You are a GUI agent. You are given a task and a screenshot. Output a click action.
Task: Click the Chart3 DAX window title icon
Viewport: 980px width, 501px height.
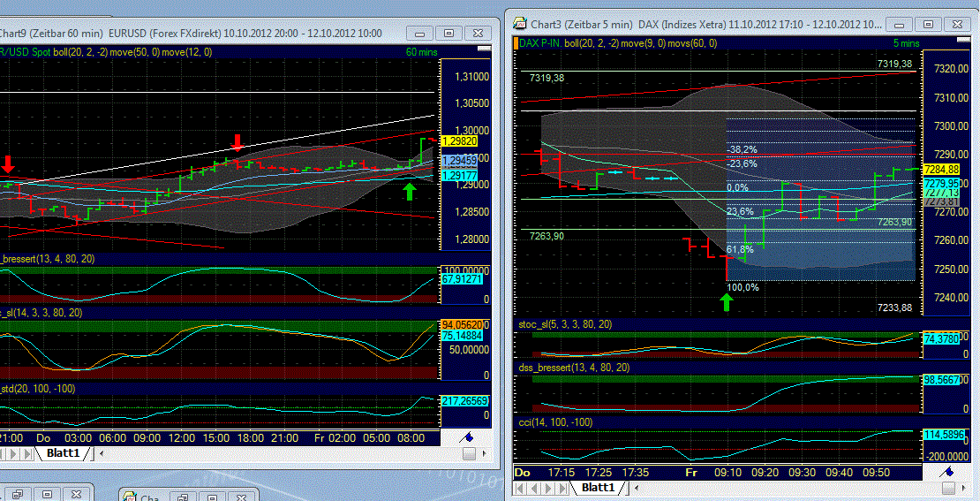519,24
